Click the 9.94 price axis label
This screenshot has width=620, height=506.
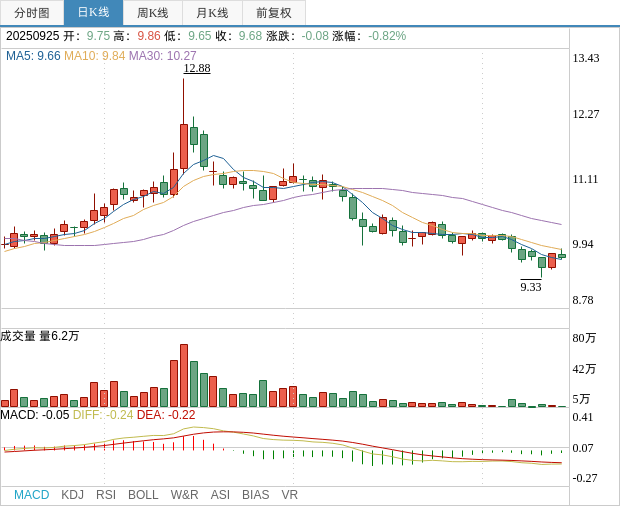point(583,244)
